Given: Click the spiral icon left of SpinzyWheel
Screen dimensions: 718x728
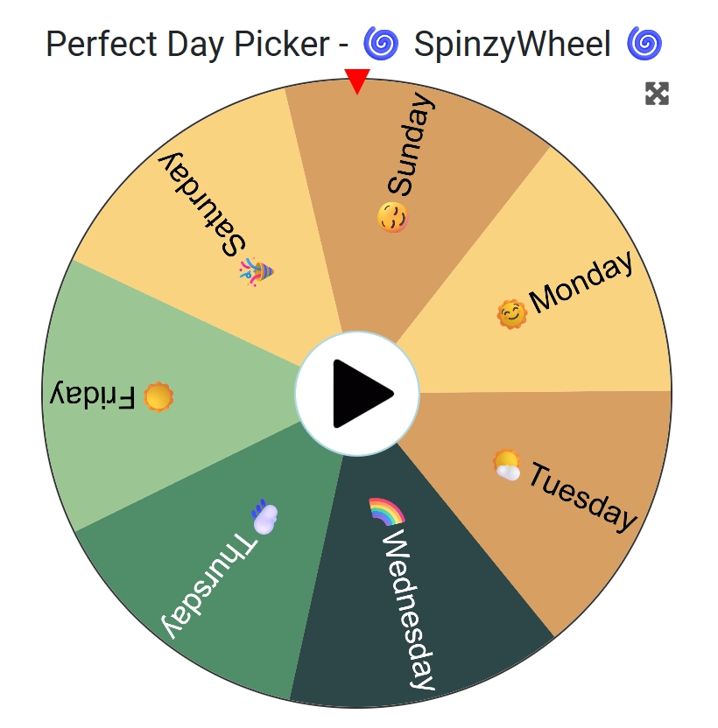Looking at the screenshot, I should [x=381, y=42].
